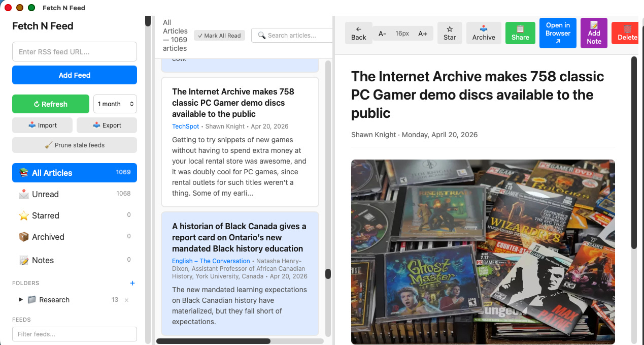
Task: Add a note to the article
Action: click(x=594, y=33)
